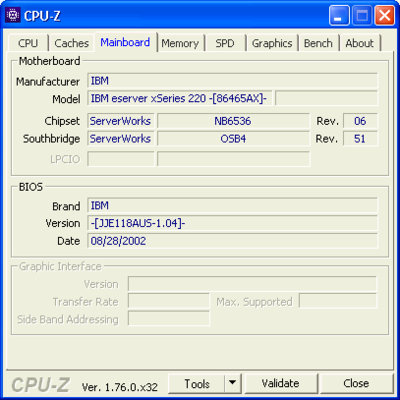400x400 pixels.
Task: Click the BIOS Version -[JJE118AUS-1.04]-
Action: pyautogui.click(x=232, y=223)
